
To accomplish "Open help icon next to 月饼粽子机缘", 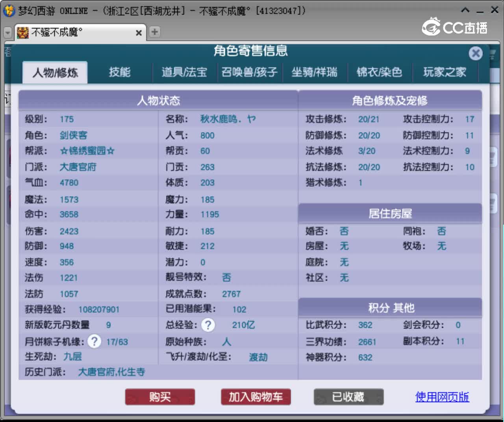I will tap(94, 341).
